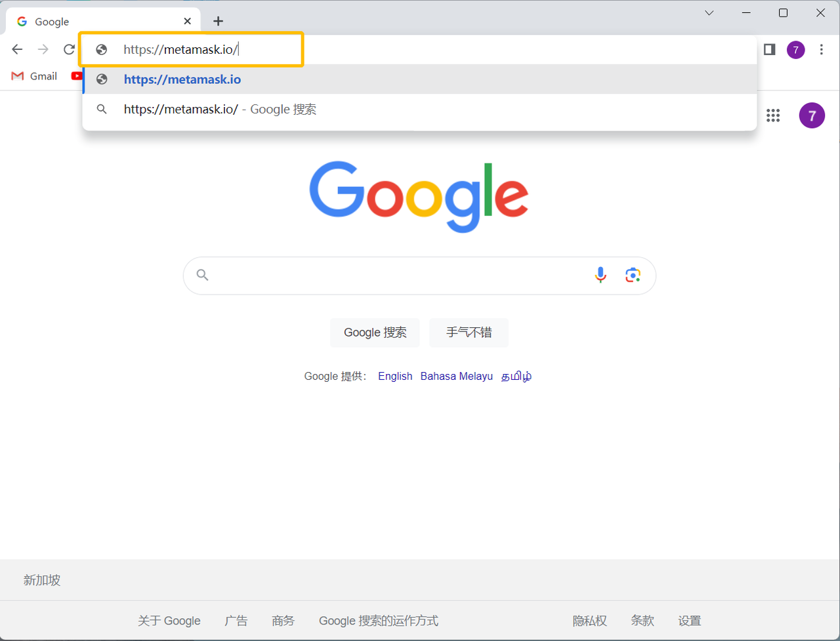Open the Google apps grid

(x=773, y=115)
